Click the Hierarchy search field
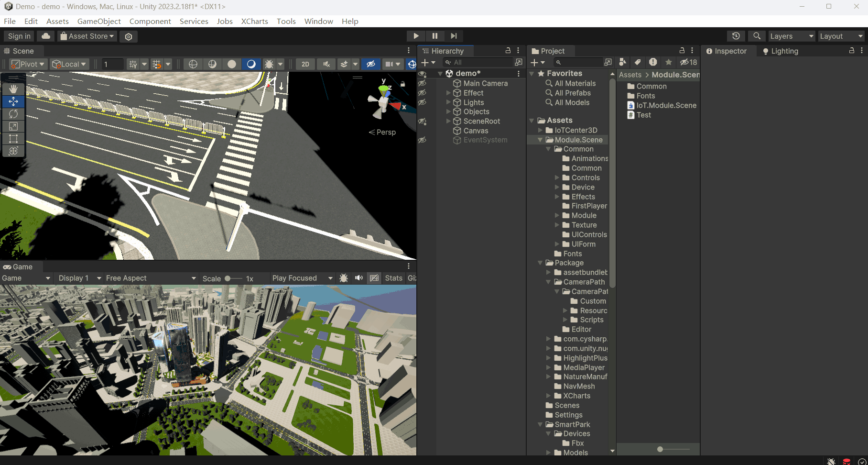 click(480, 62)
